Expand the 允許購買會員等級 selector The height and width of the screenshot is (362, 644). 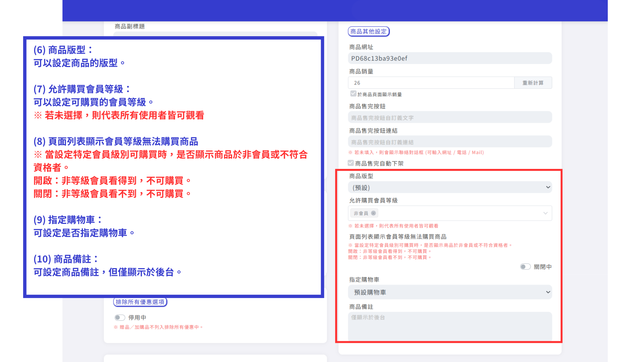[x=450, y=213]
